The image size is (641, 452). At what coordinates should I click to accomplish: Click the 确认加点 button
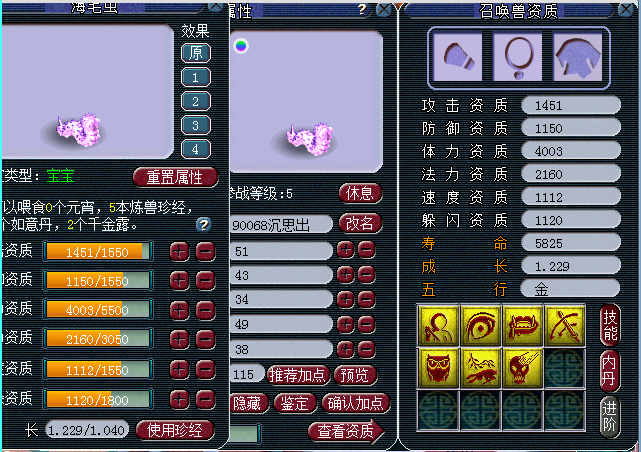coord(356,403)
